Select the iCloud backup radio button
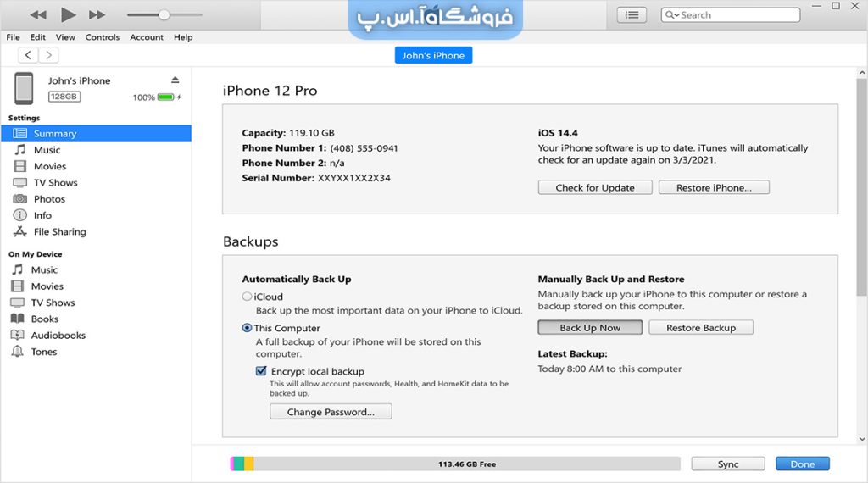 [x=247, y=297]
